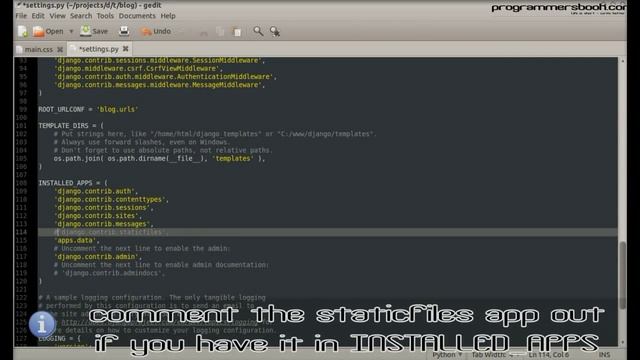Click the CsrfViewMiddleware line
640x360 pixels.
138,69
